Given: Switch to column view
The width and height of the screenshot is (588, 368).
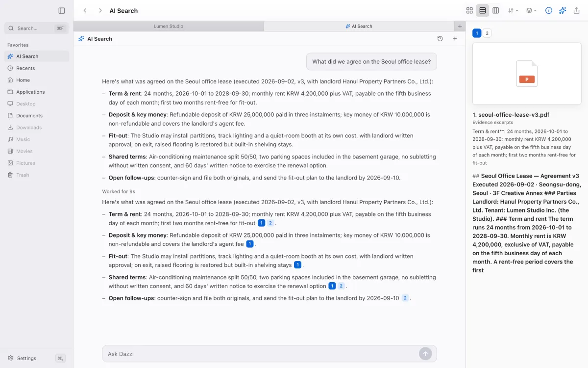Looking at the screenshot, I should pyautogui.click(x=496, y=10).
